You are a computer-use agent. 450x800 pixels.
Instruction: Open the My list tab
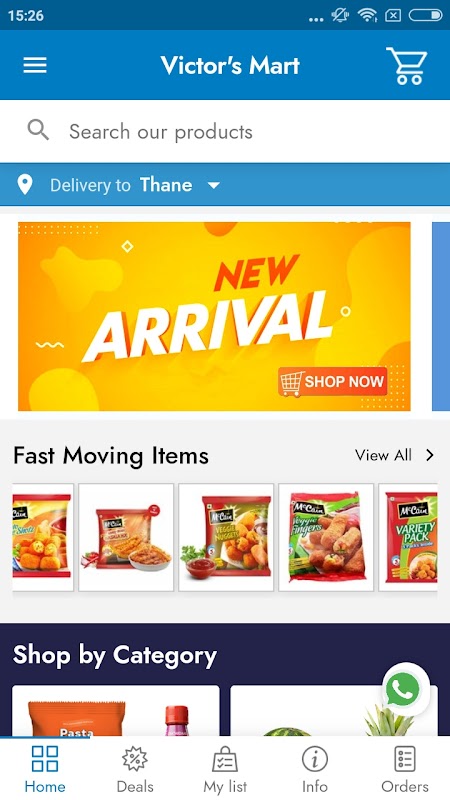click(x=225, y=769)
